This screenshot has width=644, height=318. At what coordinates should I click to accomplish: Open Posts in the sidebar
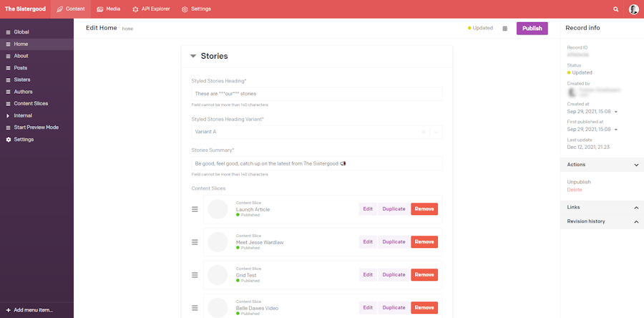[37, 68]
